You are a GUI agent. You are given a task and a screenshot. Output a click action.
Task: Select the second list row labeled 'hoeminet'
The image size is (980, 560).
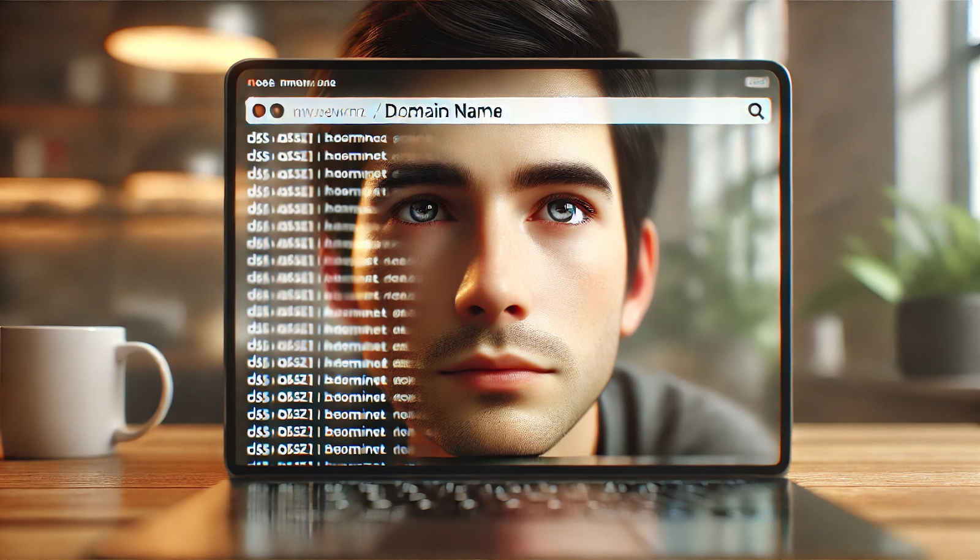pyautogui.click(x=355, y=156)
